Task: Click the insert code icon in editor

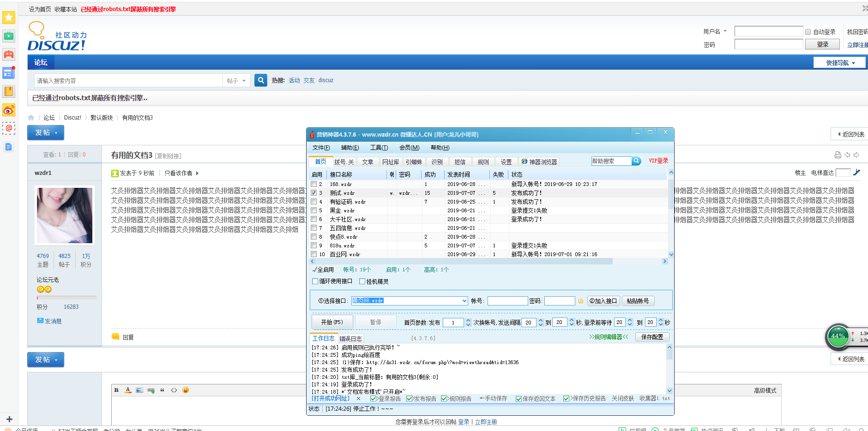Action: [174, 390]
